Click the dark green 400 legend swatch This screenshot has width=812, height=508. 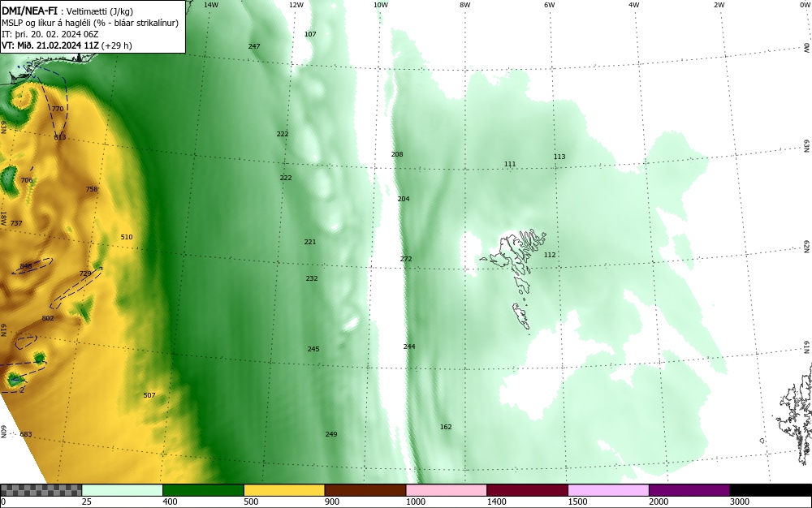point(203,490)
